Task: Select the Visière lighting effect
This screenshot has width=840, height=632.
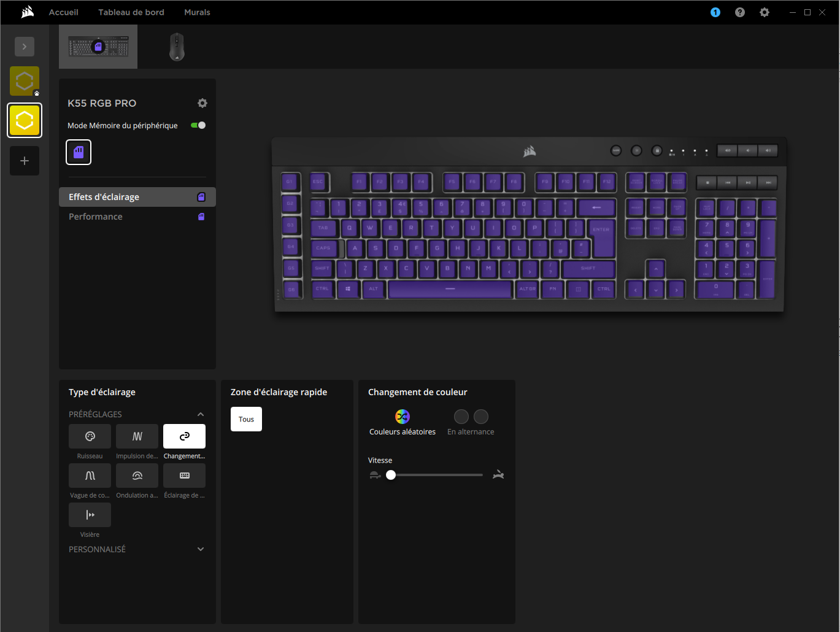Action: click(x=90, y=515)
